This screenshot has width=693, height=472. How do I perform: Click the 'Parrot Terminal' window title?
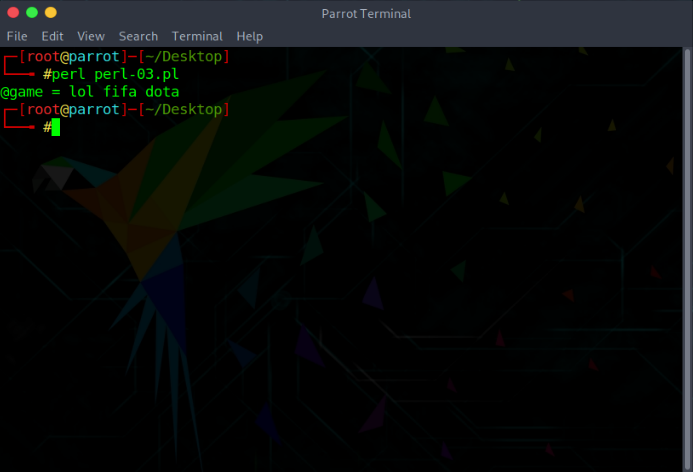(366, 14)
